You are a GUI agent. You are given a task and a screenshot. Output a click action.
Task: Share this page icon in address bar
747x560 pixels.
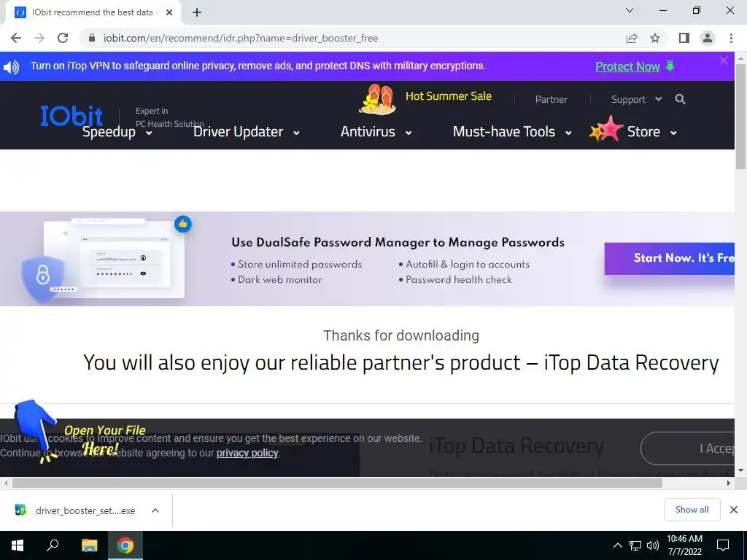pos(632,38)
